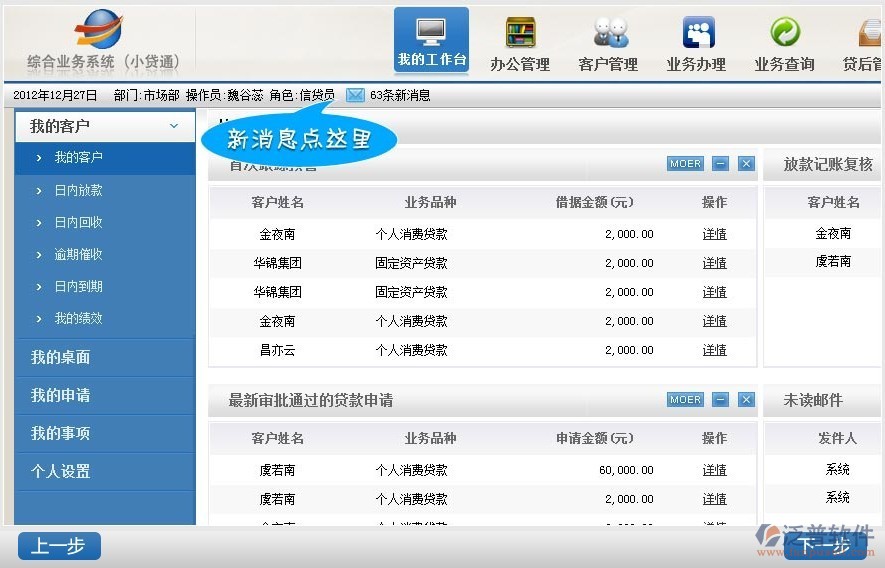Click 未读邮件 panel title
885x568 pixels.
[x=813, y=400]
